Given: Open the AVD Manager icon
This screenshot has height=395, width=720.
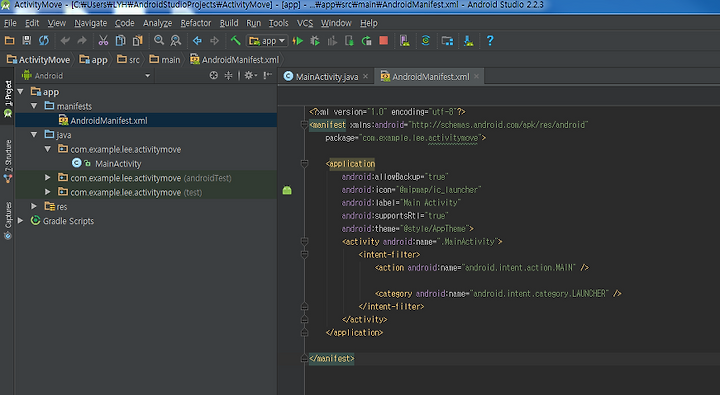Looking at the screenshot, I should tap(405, 41).
